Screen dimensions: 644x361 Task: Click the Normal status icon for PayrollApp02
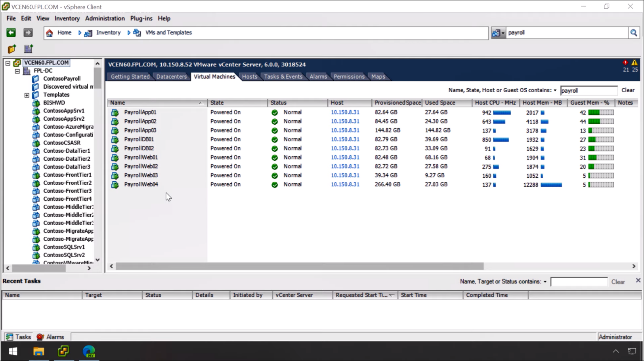coord(275,122)
